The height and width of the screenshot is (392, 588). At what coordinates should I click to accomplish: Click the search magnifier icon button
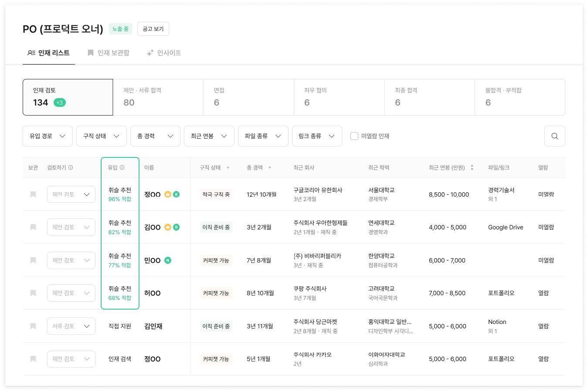point(554,136)
